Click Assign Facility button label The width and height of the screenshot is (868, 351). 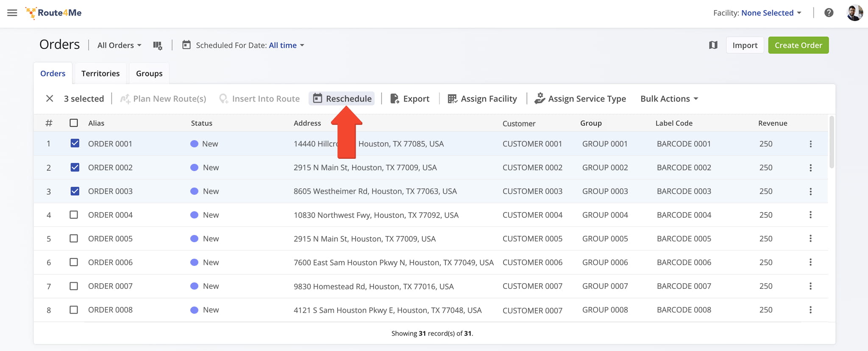click(x=489, y=99)
